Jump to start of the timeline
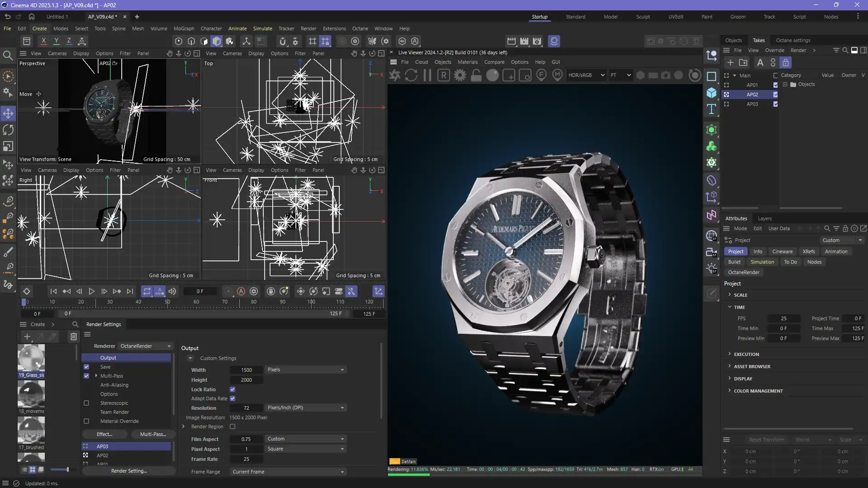Image resolution: width=868 pixels, height=488 pixels. [53, 292]
